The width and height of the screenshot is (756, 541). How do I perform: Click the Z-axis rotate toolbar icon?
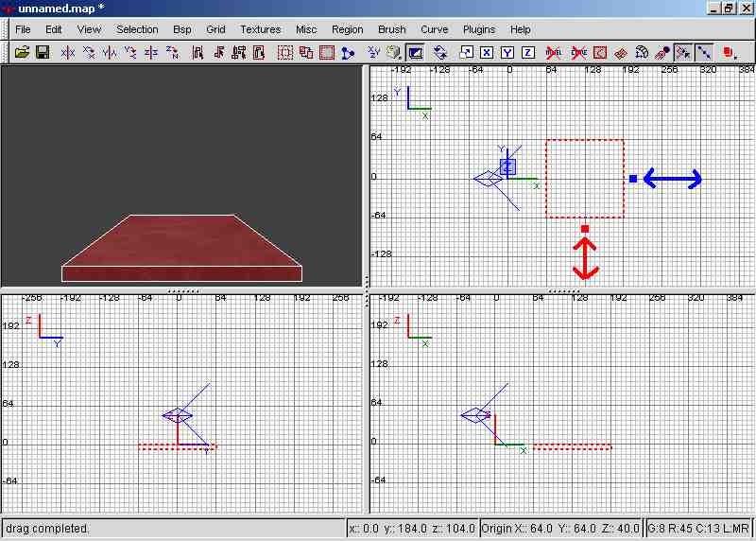(172, 53)
